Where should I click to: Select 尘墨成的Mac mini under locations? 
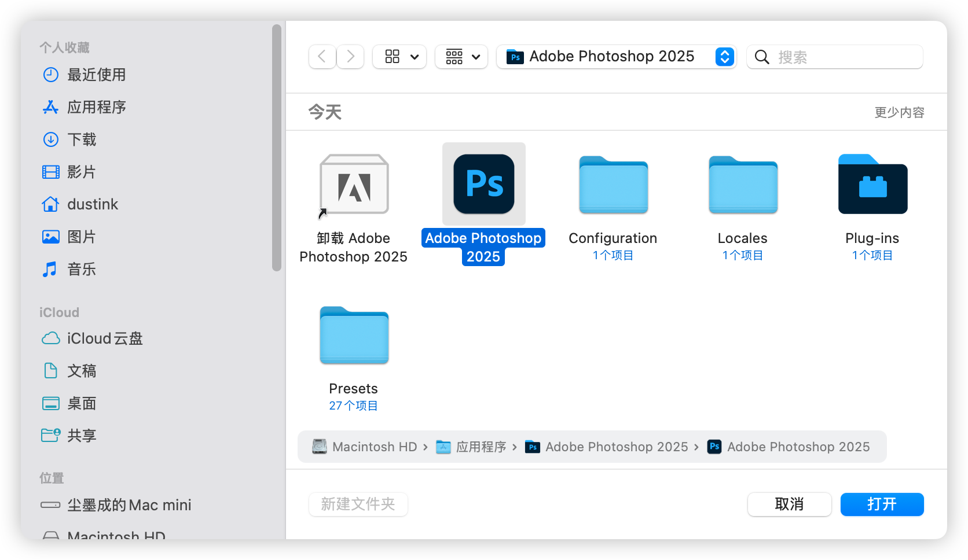(x=116, y=505)
